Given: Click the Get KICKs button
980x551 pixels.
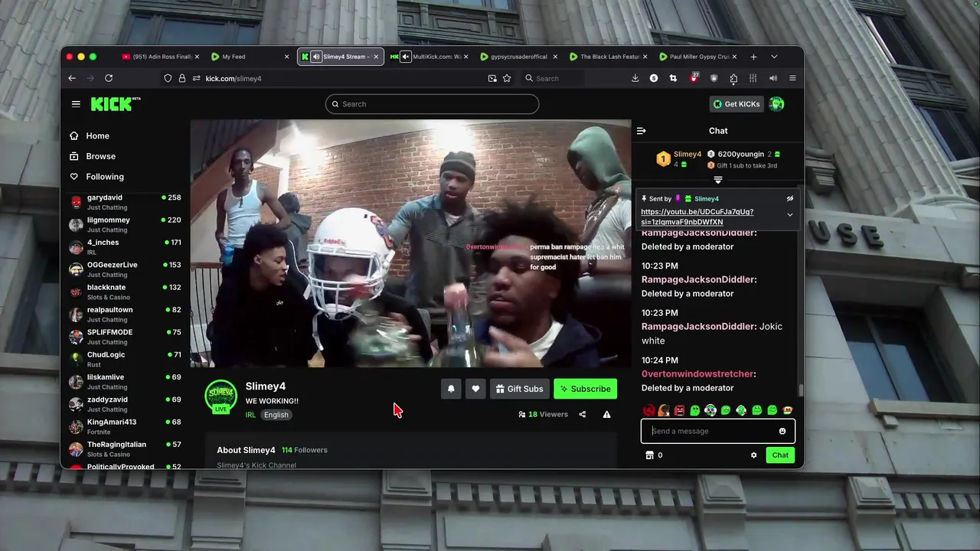Looking at the screenshot, I should 737,104.
